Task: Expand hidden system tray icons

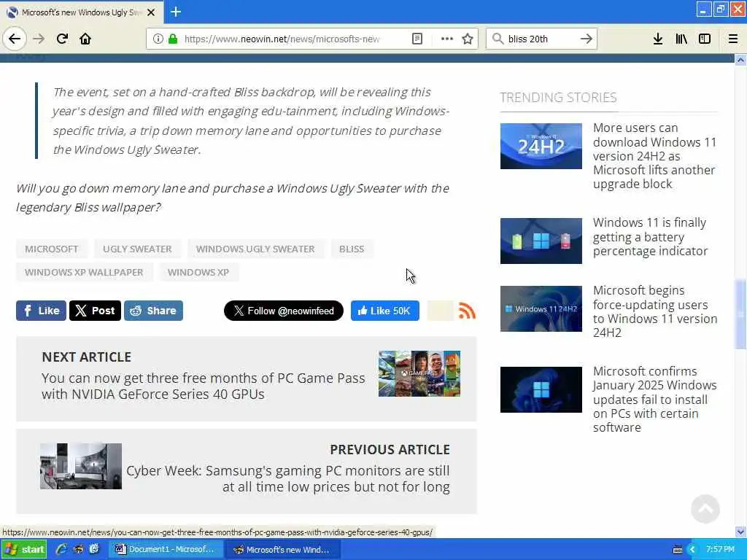Action: point(692,550)
